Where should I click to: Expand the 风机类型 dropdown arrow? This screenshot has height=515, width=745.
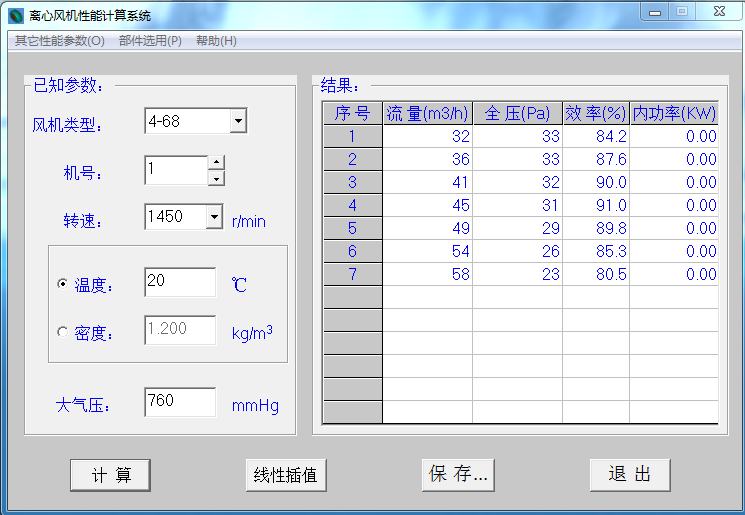point(239,121)
